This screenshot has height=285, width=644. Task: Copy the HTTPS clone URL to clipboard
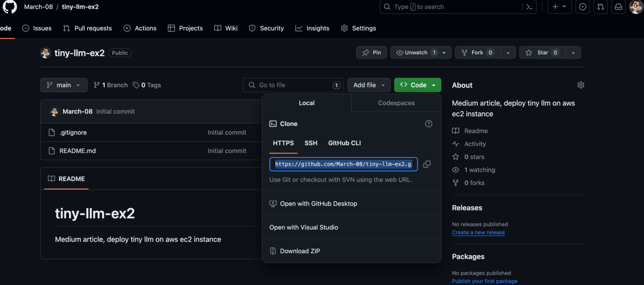pos(427,164)
